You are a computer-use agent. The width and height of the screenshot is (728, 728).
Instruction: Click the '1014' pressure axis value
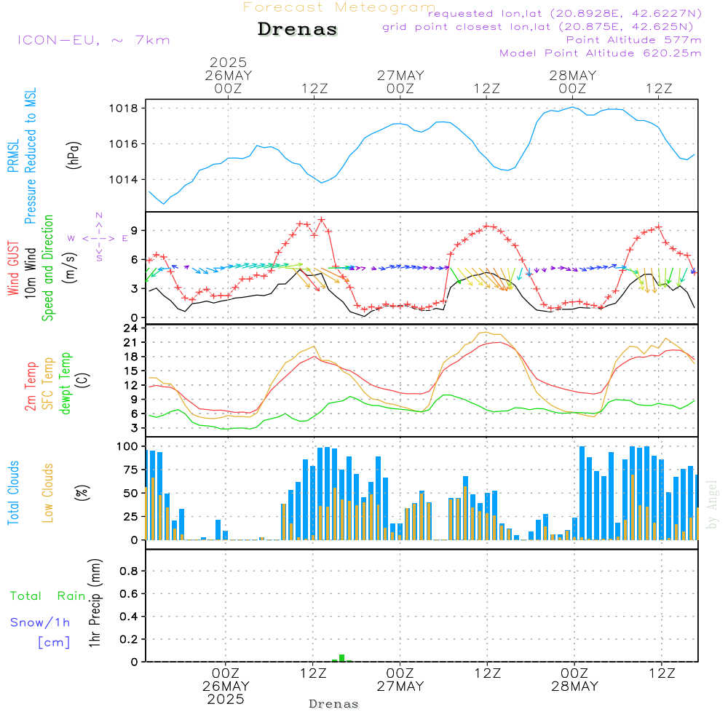click(x=123, y=180)
